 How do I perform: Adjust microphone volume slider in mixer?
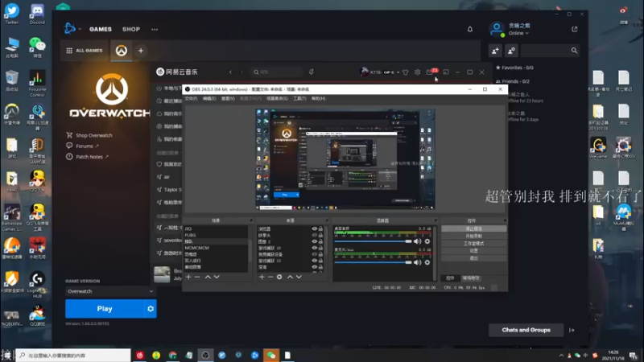pos(373,262)
